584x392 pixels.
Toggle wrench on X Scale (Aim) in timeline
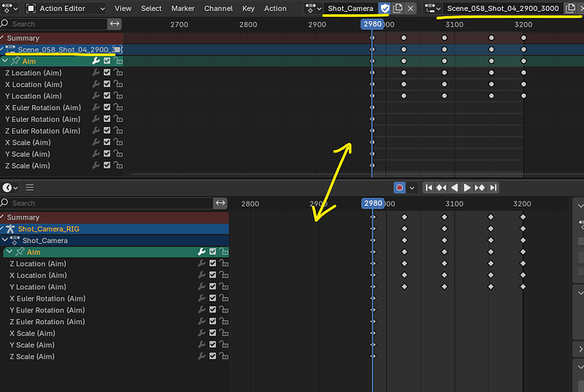tap(201, 333)
